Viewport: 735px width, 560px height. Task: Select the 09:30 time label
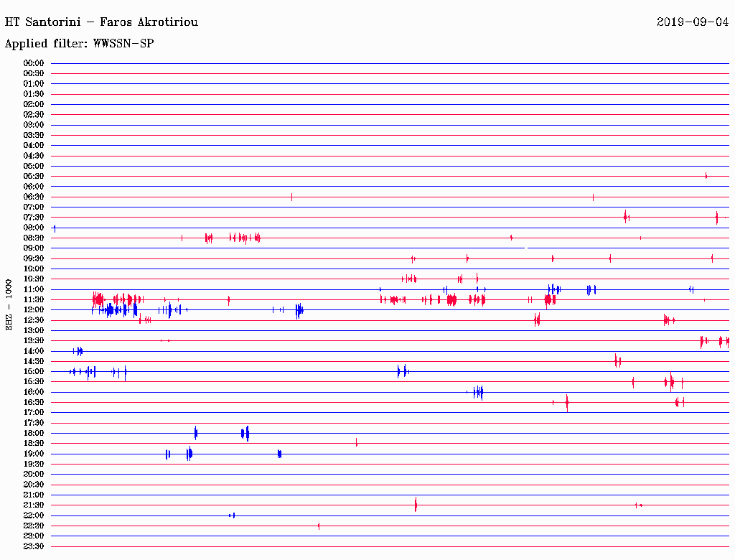34,258
